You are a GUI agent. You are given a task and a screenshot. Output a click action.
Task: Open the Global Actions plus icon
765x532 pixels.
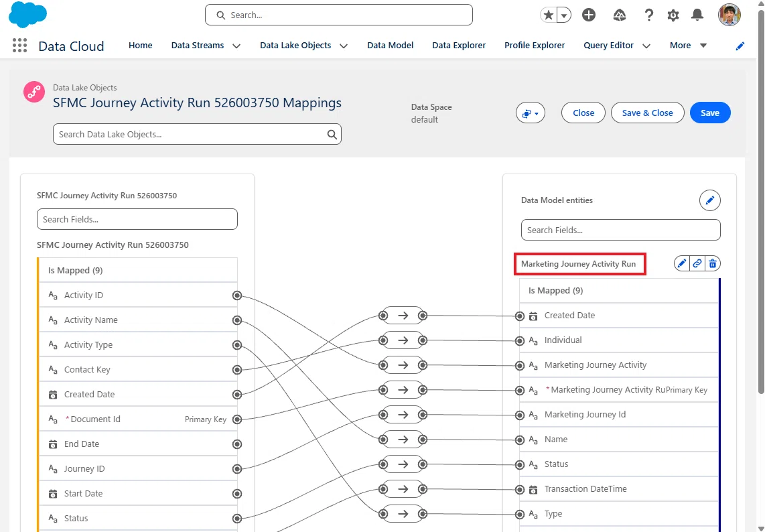point(589,15)
